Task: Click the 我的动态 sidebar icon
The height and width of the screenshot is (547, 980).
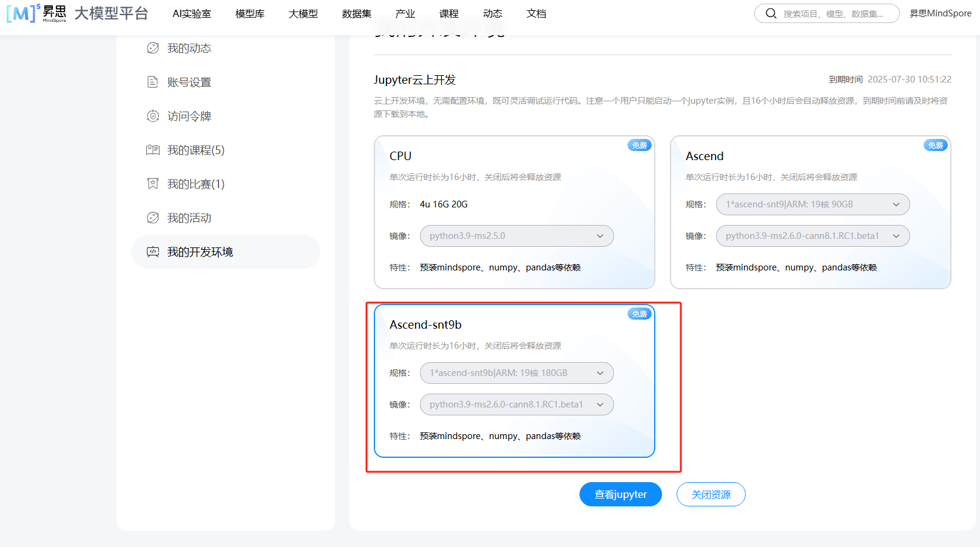Action: (x=153, y=48)
